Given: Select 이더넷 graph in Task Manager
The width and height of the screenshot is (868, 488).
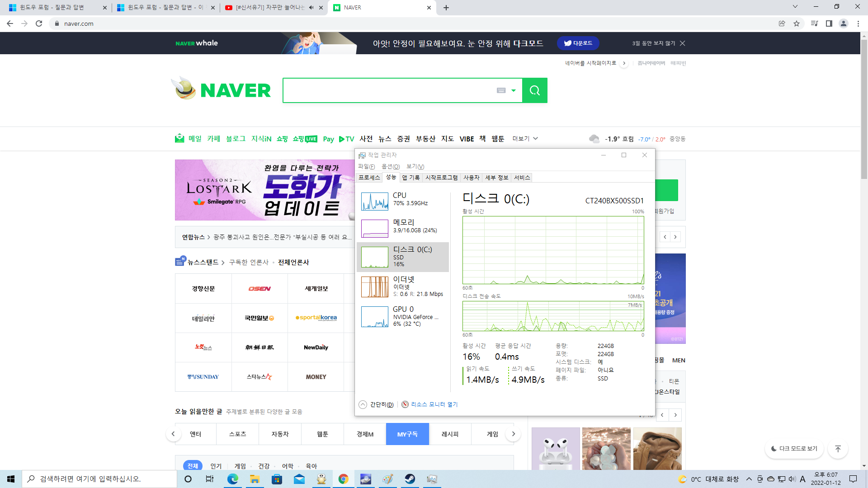Looking at the screenshot, I should point(375,286).
